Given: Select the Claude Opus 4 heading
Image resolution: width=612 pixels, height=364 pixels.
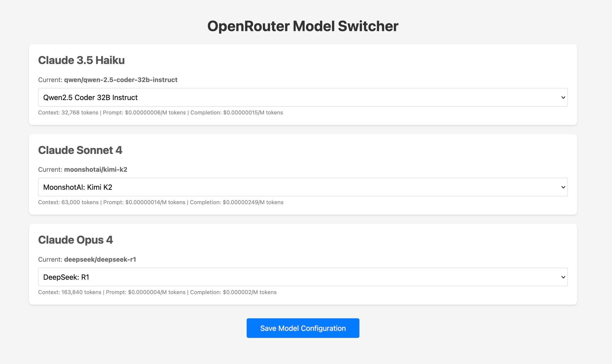Looking at the screenshot, I should coord(76,240).
